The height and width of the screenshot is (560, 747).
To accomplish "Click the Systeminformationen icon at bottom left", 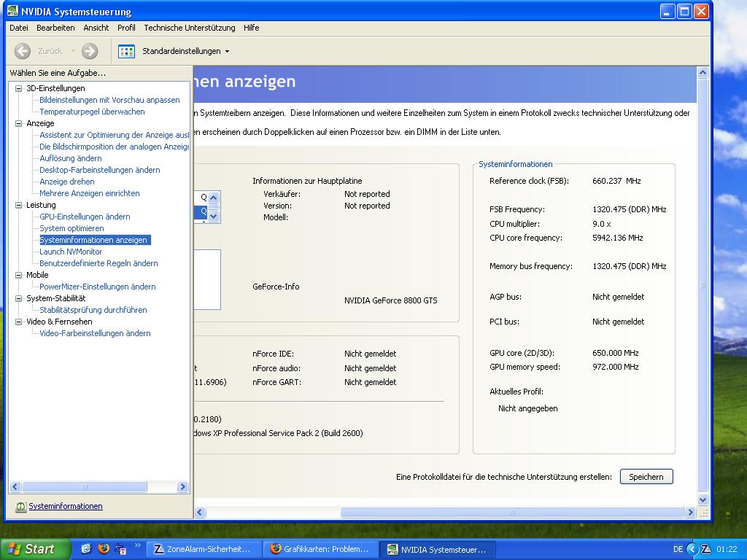I will click(20, 507).
